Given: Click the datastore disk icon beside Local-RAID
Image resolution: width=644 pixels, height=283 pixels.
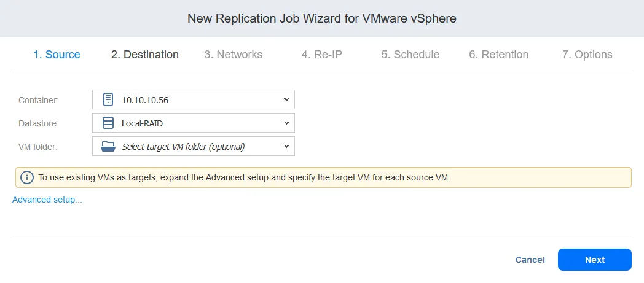Looking at the screenshot, I should (108, 123).
